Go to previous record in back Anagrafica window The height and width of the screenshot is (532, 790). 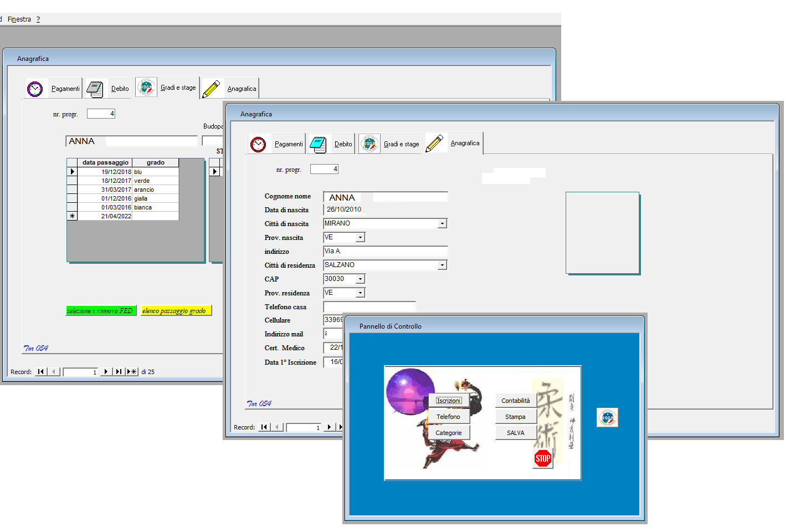click(54, 372)
